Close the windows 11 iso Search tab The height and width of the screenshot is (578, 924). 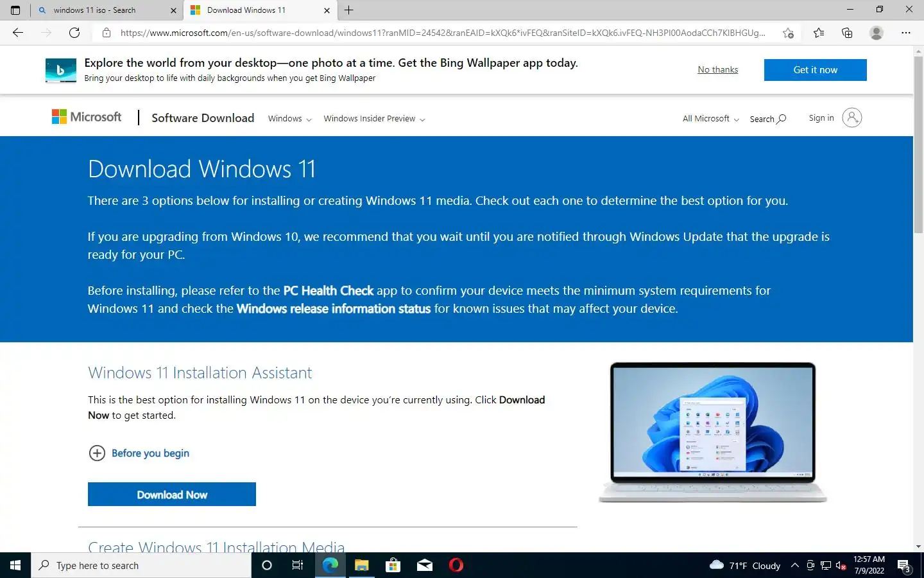[x=173, y=10]
